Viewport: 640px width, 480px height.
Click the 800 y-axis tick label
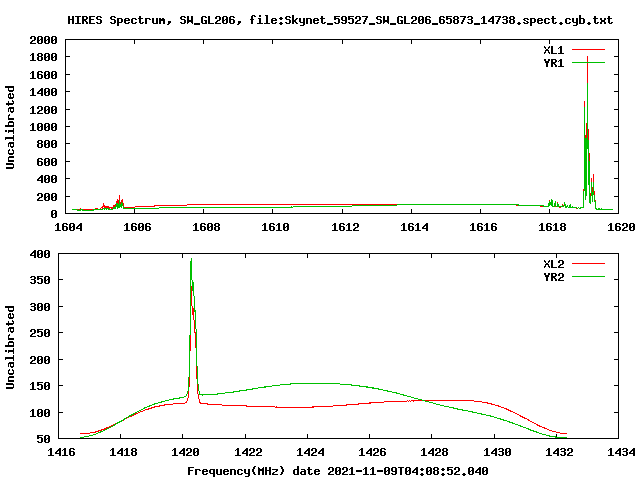[47, 144]
